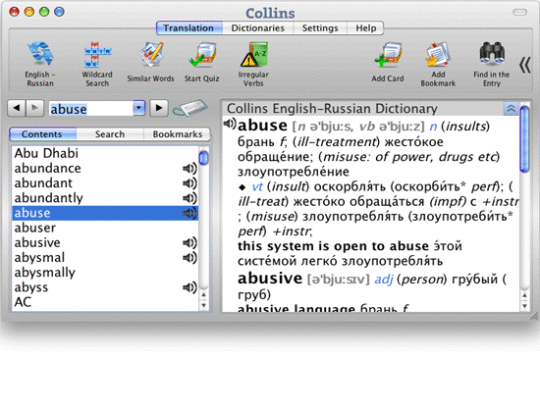Click the blue 'adj' link after abusive
This screenshot has width=540, height=412.
(x=384, y=279)
